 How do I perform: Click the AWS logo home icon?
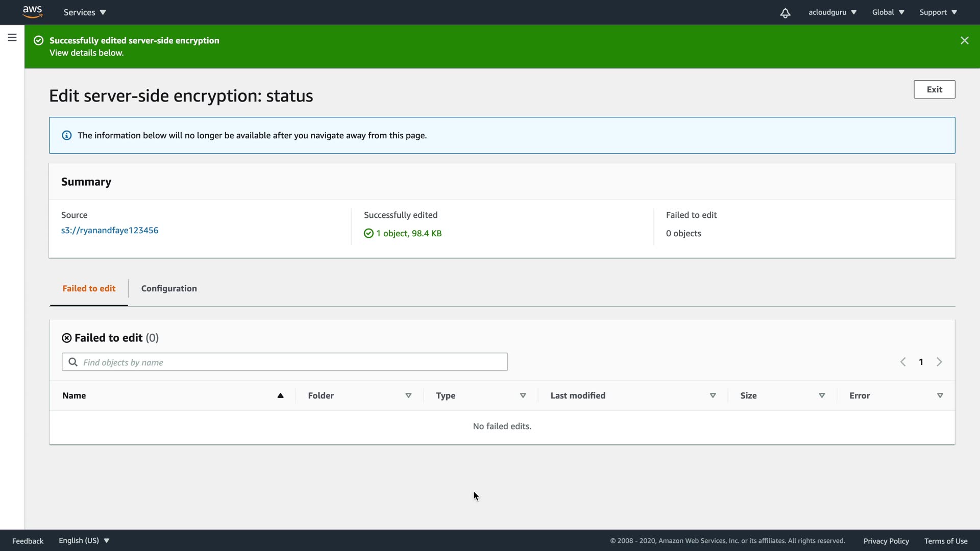point(32,12)
